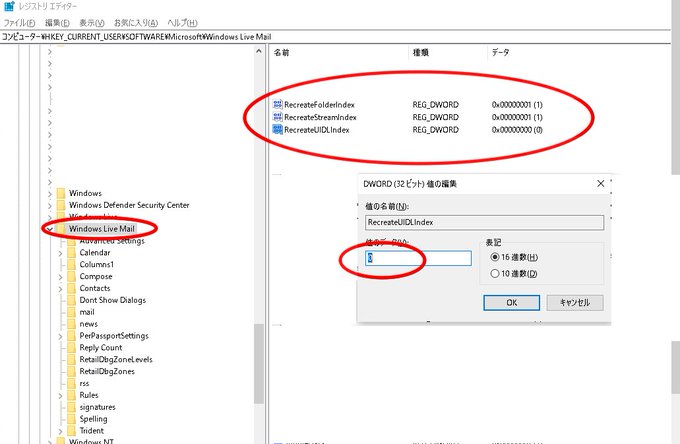680x444 pixels.
Task: Open the ヘルプ(H) menu
Action: pyautogui.click(x=182, y=23)
